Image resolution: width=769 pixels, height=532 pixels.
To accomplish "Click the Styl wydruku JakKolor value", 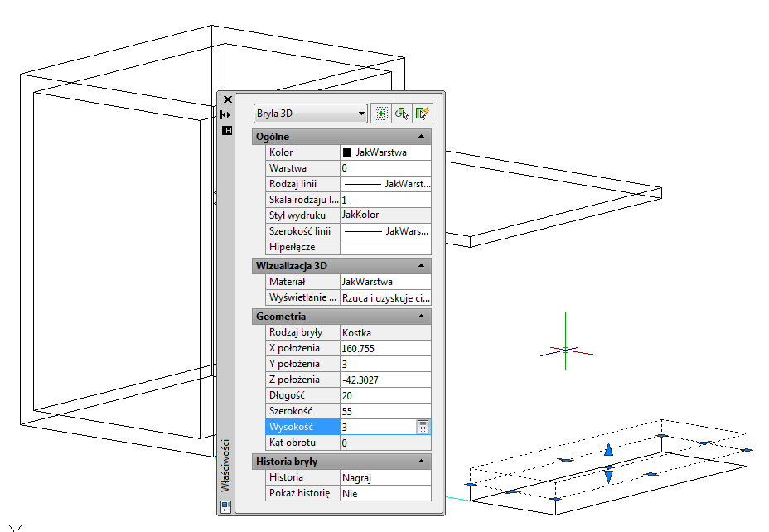I will pyautogui.click(x=385, y=215).
